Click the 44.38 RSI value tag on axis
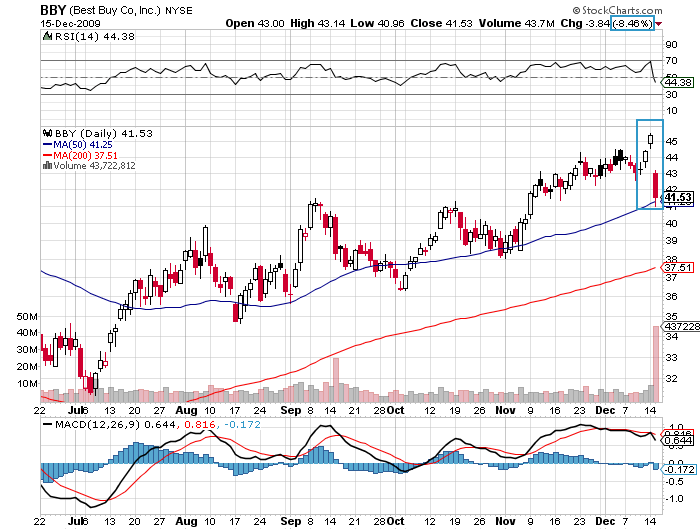 678,83
